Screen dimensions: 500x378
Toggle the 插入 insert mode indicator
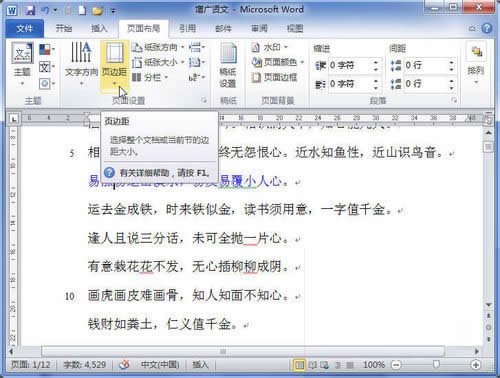pyautogui.click(x=200, y=365)
